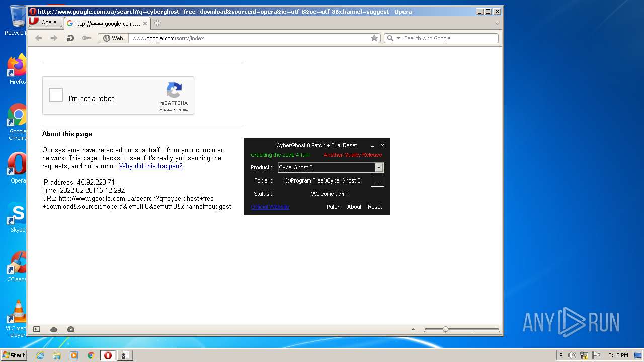Click Reset in CyberGhost patcher

point(375,207)
